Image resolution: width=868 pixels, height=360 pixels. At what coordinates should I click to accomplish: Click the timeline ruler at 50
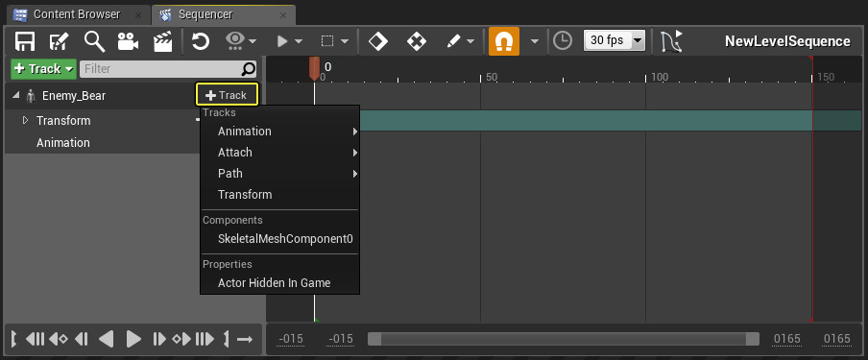tap(492, 77)
